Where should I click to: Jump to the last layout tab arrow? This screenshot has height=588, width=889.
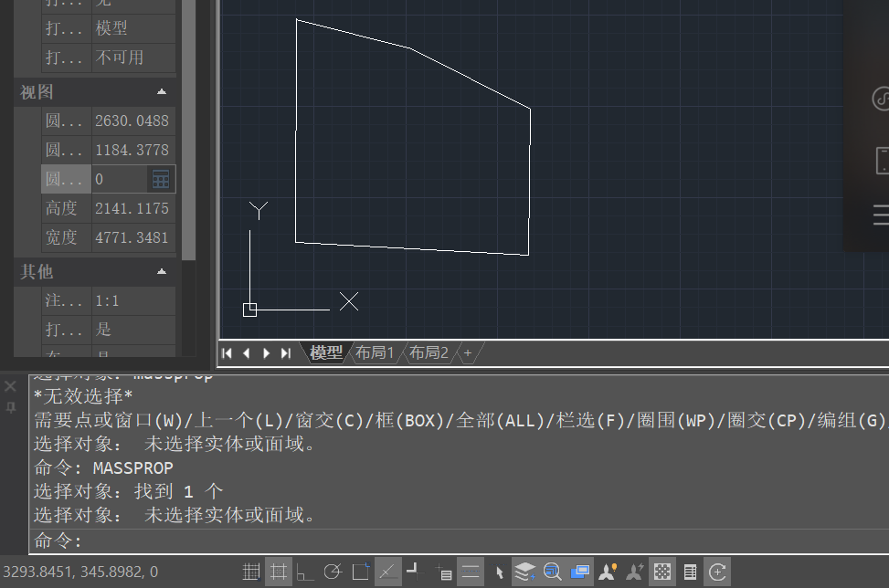pyautogui.click(x=286, y=353)
